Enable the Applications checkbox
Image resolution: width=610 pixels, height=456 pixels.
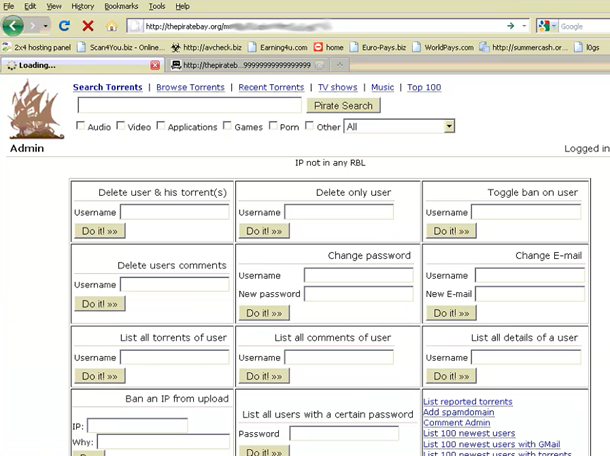pos(161,126)
